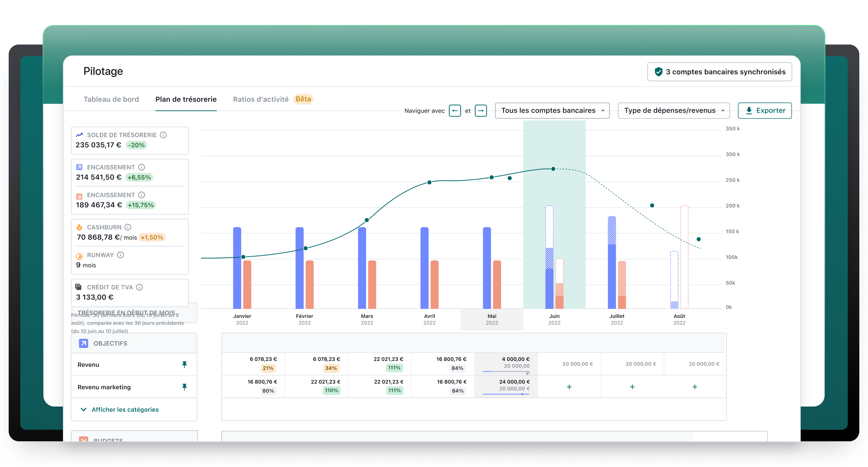868x467 pixels.
Task: Toggle pin on Revenu objective
Action: (184, 365)
